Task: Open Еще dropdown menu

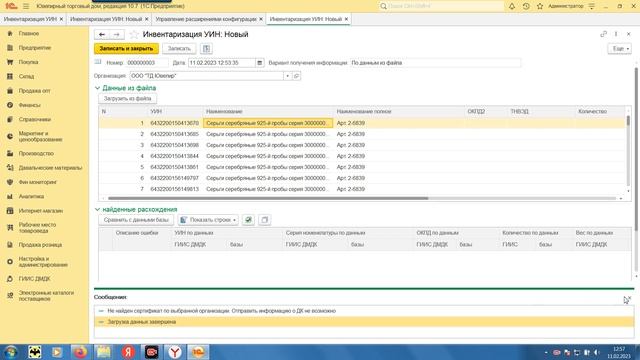Action: (620, 49)
